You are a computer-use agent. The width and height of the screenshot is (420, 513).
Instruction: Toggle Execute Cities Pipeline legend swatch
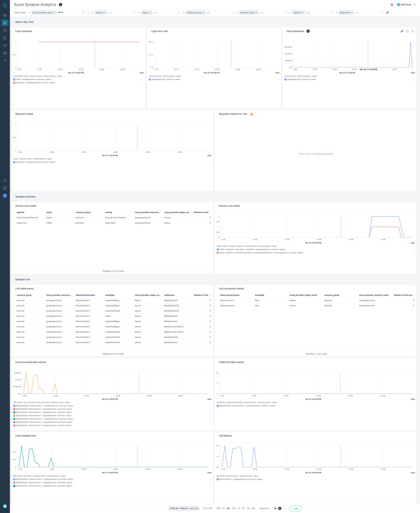(x=218, y=253)
